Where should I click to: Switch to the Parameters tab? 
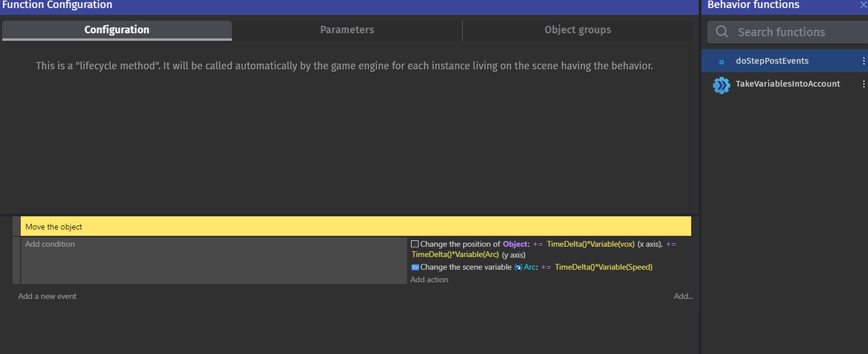(347, 29)
